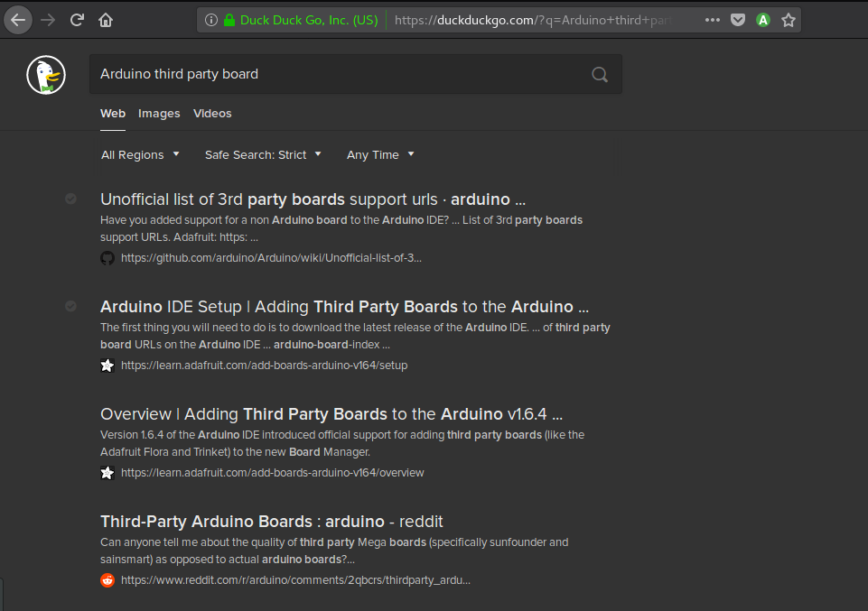This screenshot has height=611, width=868.
Task: Open the green A adblocker extension icon
Action: coord(762,19)
